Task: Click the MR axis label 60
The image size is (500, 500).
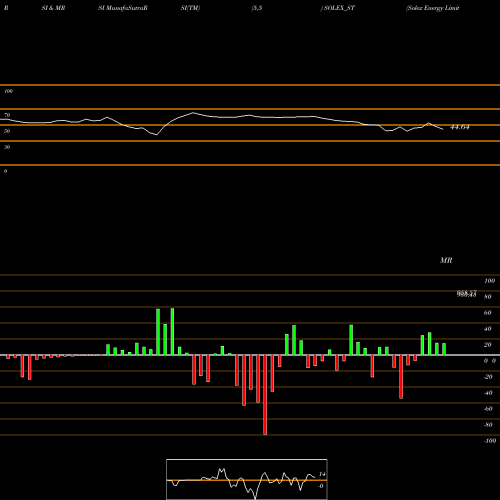Action: [488, 313]
